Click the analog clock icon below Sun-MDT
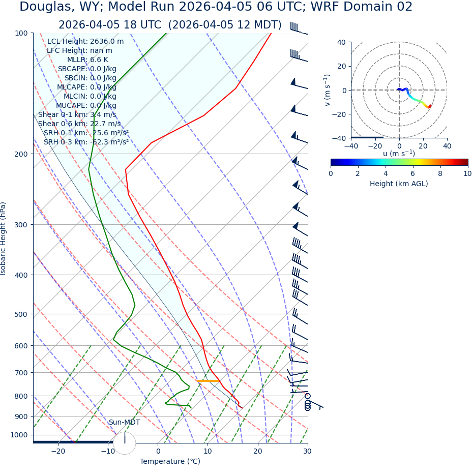 tap(125, 443)
